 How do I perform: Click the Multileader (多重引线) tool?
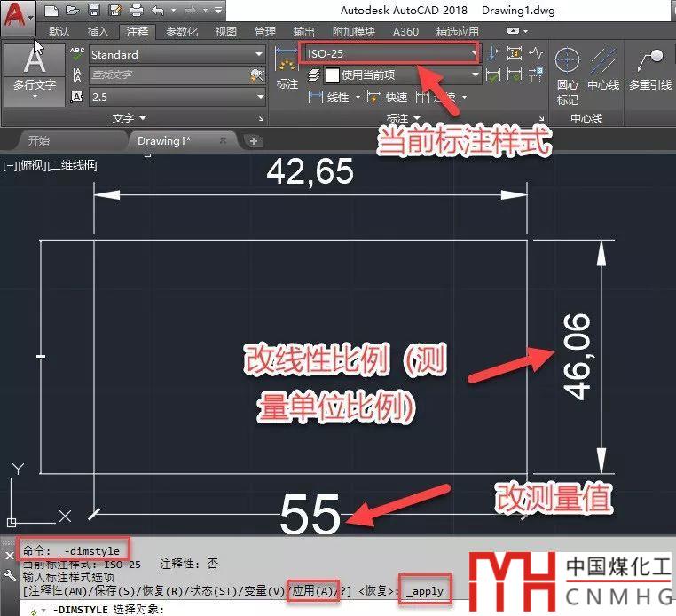point(652,72)
